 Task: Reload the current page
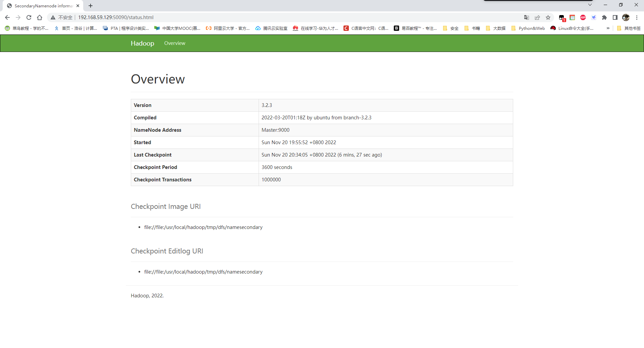click(29, 17)
